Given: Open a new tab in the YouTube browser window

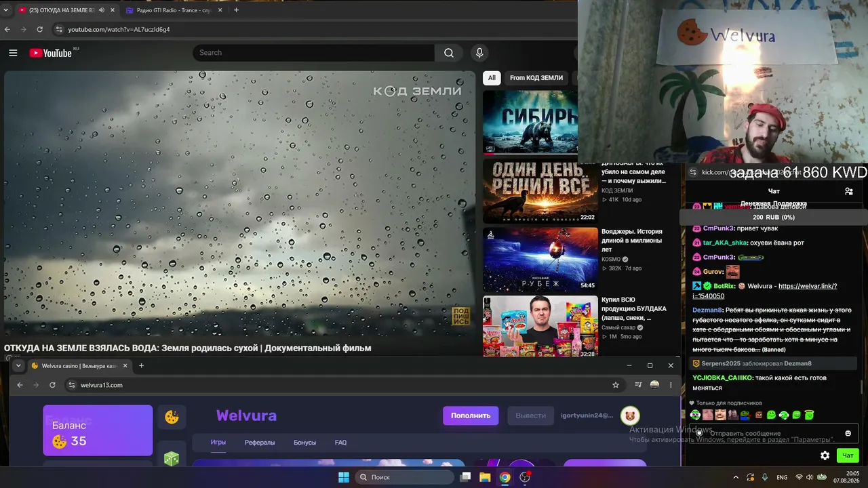Looking at the screenshot, I should (x=236, y=10).
